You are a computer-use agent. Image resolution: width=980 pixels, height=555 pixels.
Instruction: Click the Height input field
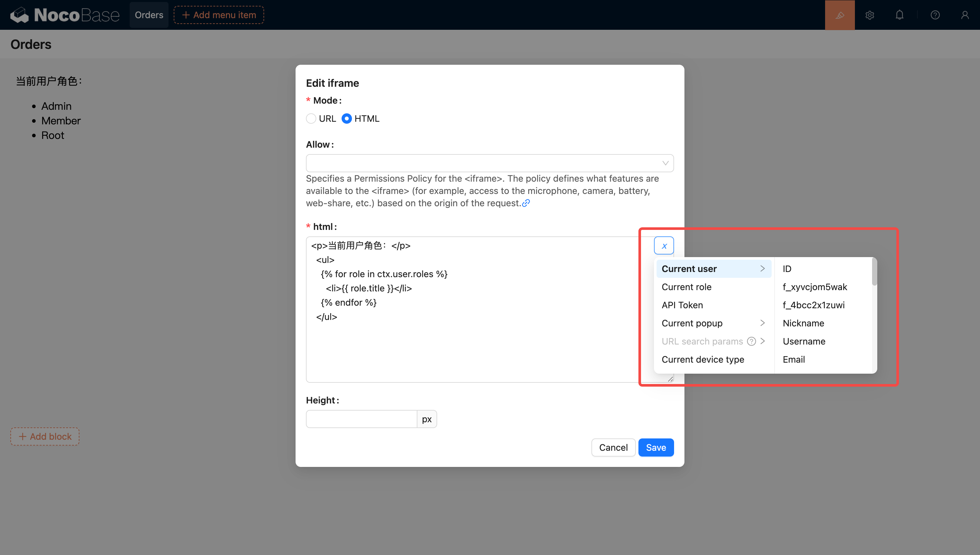(361, 419)
